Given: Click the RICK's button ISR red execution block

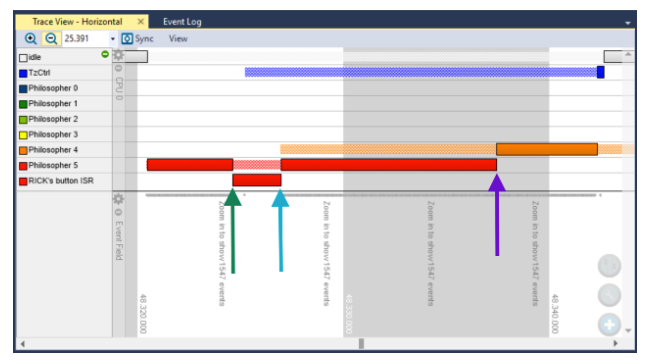Looking at the screenshot, I should [x=257, y=180].
